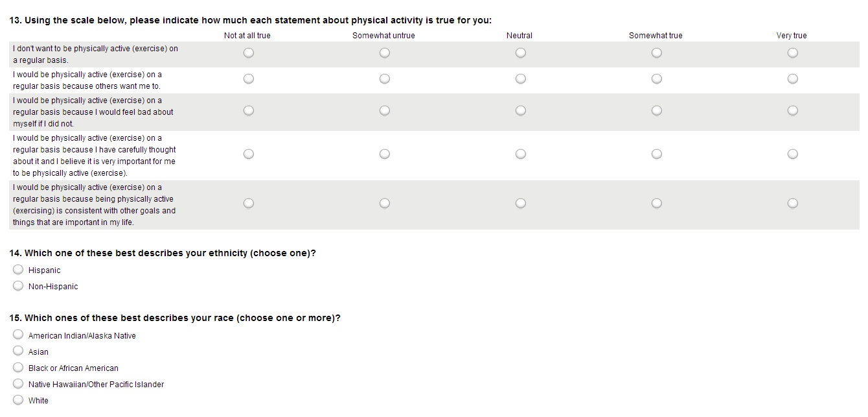Select 'Not at all true' for don't want exercise
Viewport: 868px width, 417px height.
(249, 54)
